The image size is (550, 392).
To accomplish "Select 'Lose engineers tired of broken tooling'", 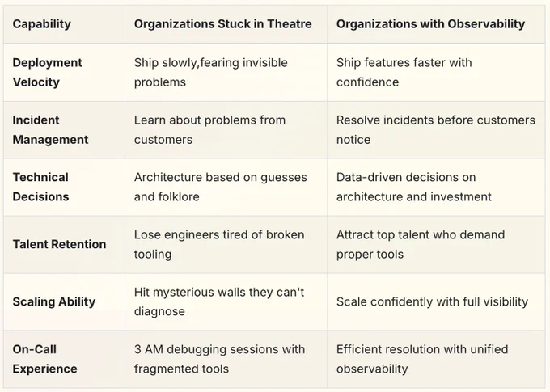I will point(219,244).
